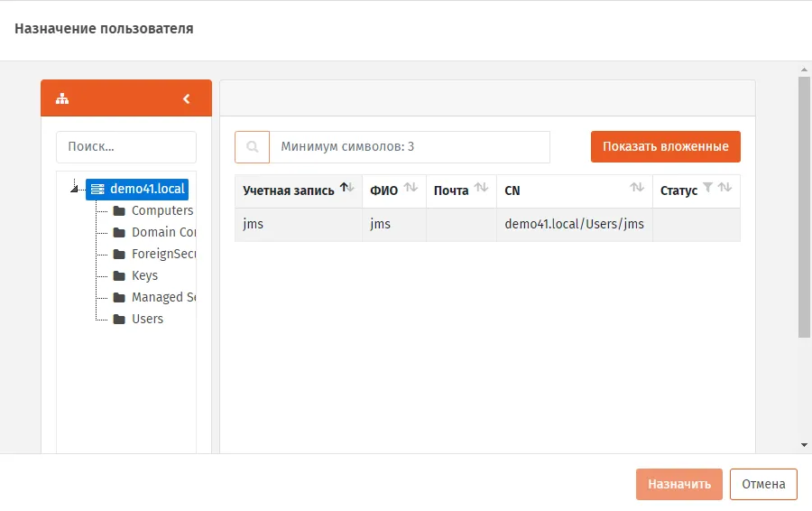Focus the Поиск tree search field
The image size is (812, 511).
pos(126,146)
